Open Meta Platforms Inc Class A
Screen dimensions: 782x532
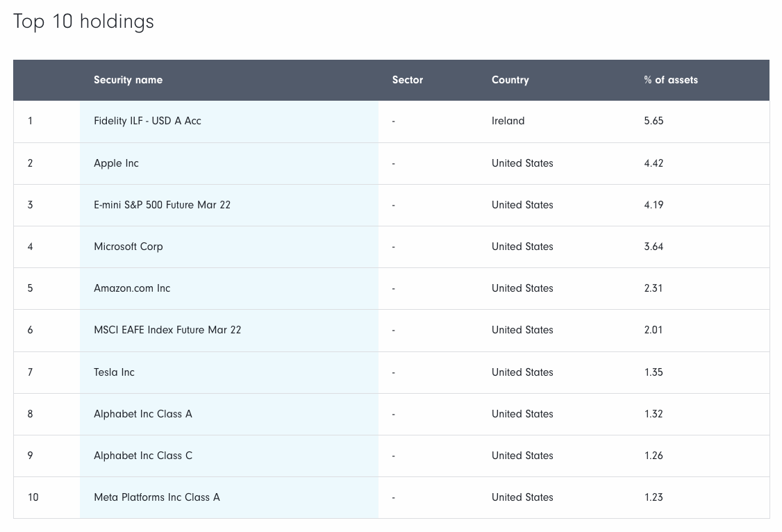click(x=156, y=497)
